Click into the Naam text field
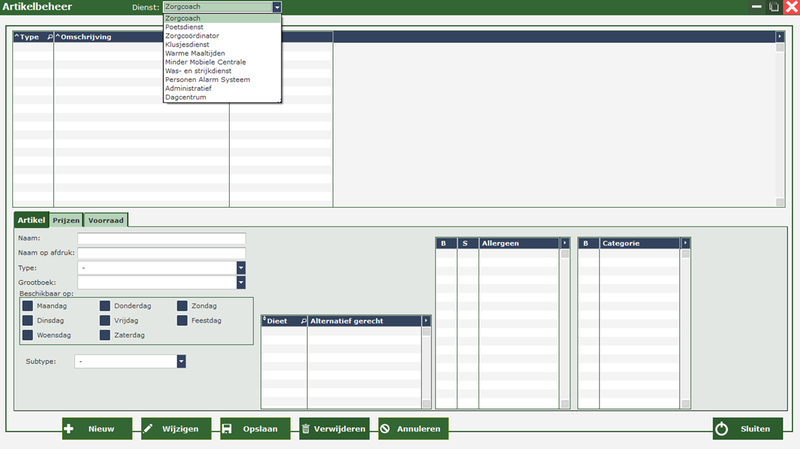 (161, 239)
